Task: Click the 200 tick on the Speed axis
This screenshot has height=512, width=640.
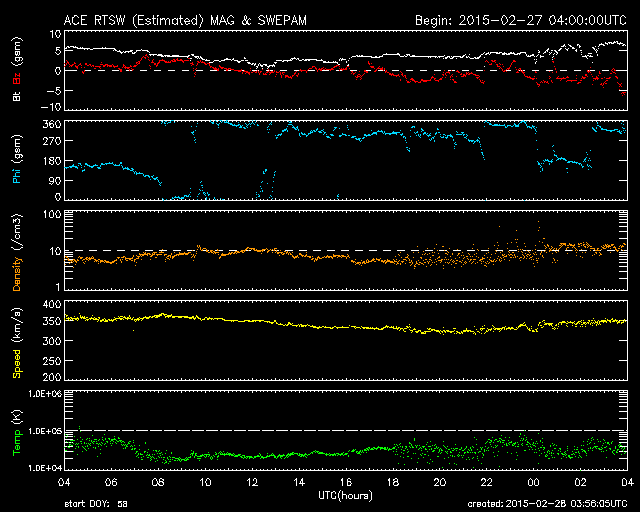Action: coord(52,377)
